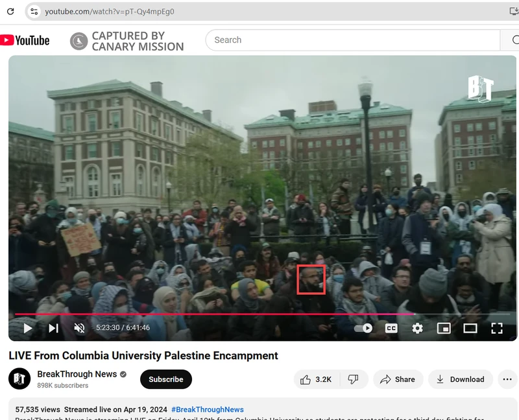The height and width of the screenshot is (420, 519).
Task: Click in the YouTube search field
Action: pos(350,40)
